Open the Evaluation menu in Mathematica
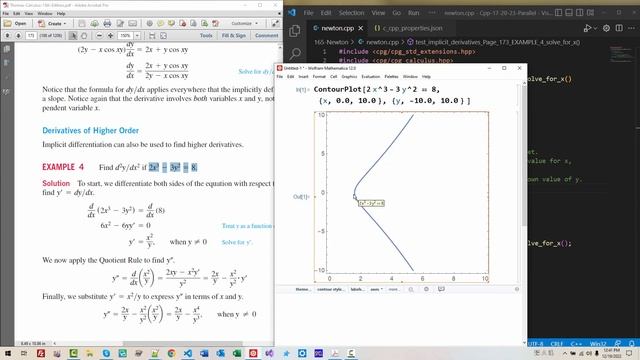This screenshot has width=640, height=360. pyautogui.click(x=371, y=77)
